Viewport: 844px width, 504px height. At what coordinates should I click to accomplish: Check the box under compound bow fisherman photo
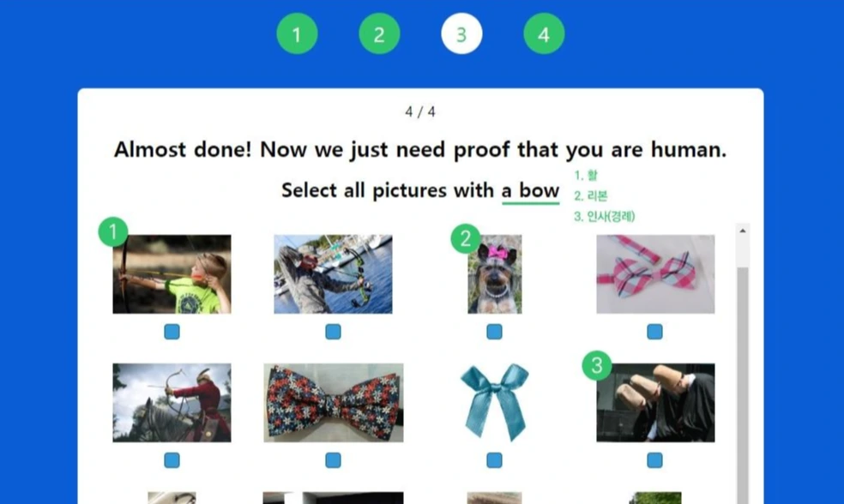tap(333, 332)
